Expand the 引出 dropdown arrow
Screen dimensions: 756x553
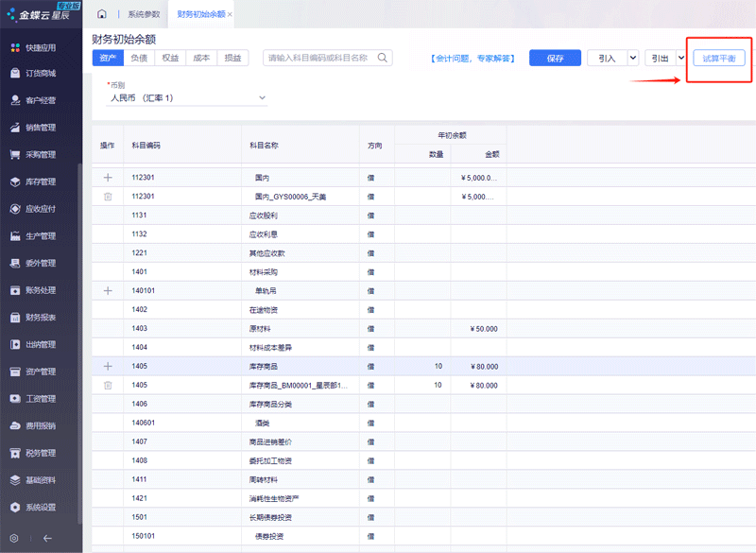tap(681, 58)
